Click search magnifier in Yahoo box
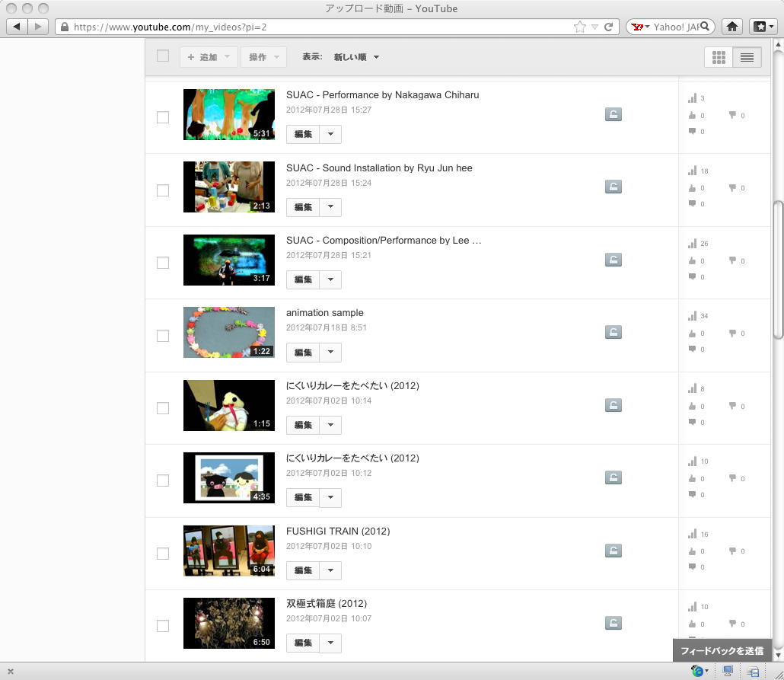 tap(705, 26)
